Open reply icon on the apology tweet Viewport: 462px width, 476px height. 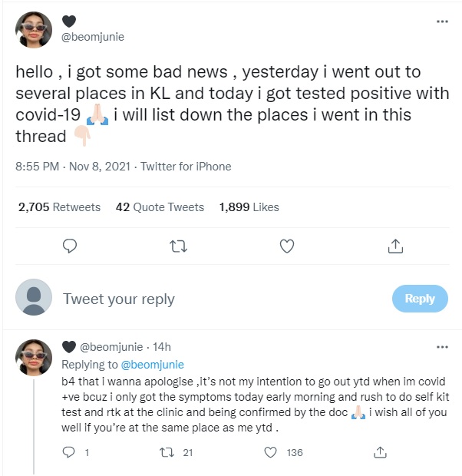[69, 453]
